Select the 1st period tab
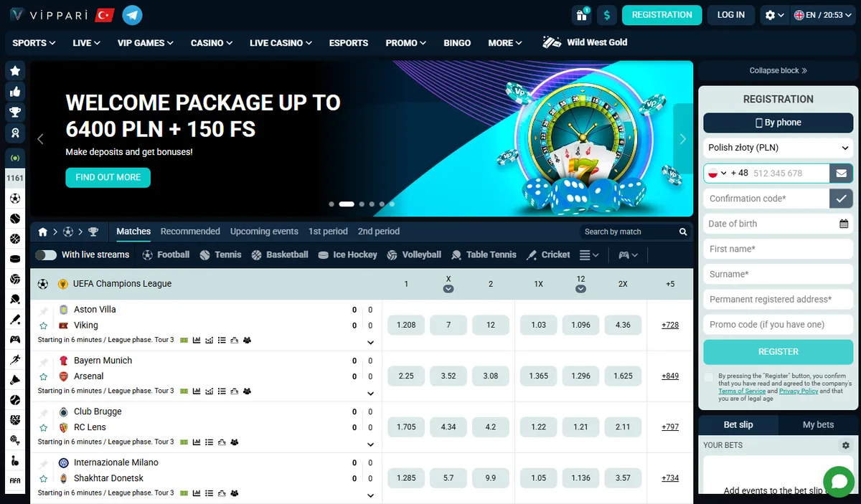The width and height of the screenshot is (861, 504). click(328, 232)
